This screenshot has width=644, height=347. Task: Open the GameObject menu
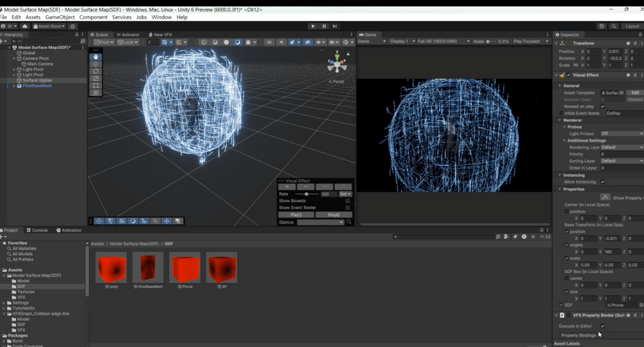point(60,17)
